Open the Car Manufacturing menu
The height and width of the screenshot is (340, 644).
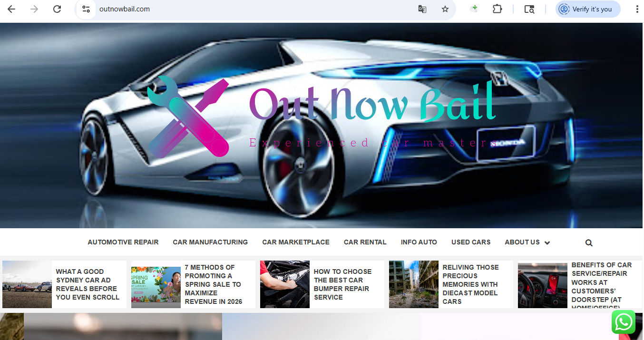click(210, 242)
